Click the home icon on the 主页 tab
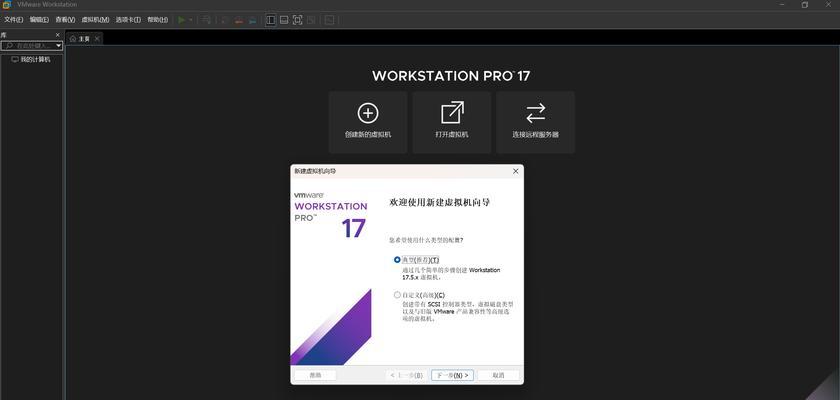Image resolution: width=840 pixels, height=400 pixels. (x=73, y=39)
